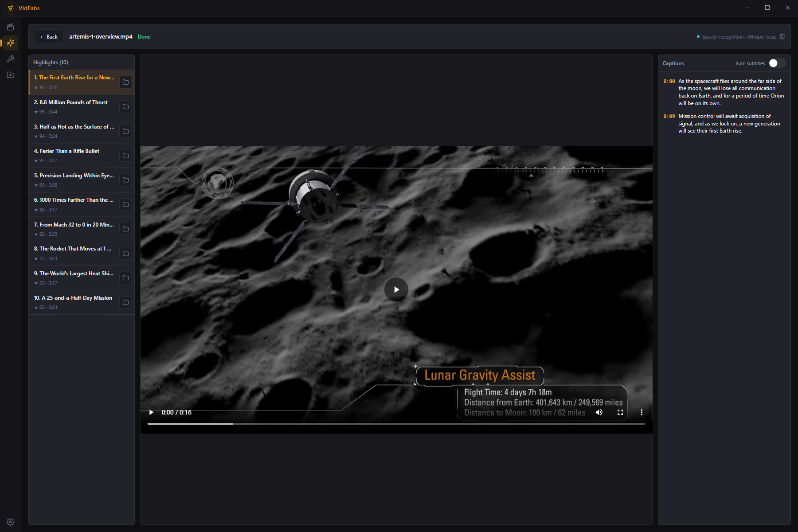
Task: Jump to caption at 0:09 timestamp
Action: tap(669, 116)
